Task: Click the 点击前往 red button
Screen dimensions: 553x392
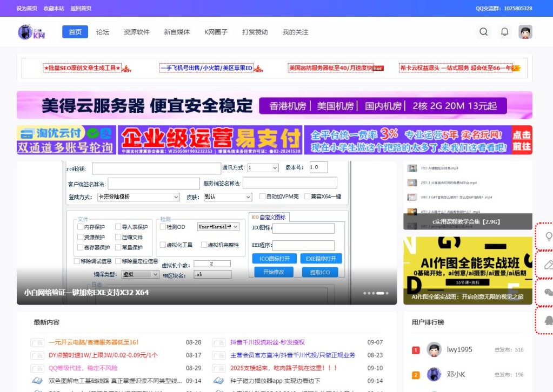Action: (x=522, y=140)
